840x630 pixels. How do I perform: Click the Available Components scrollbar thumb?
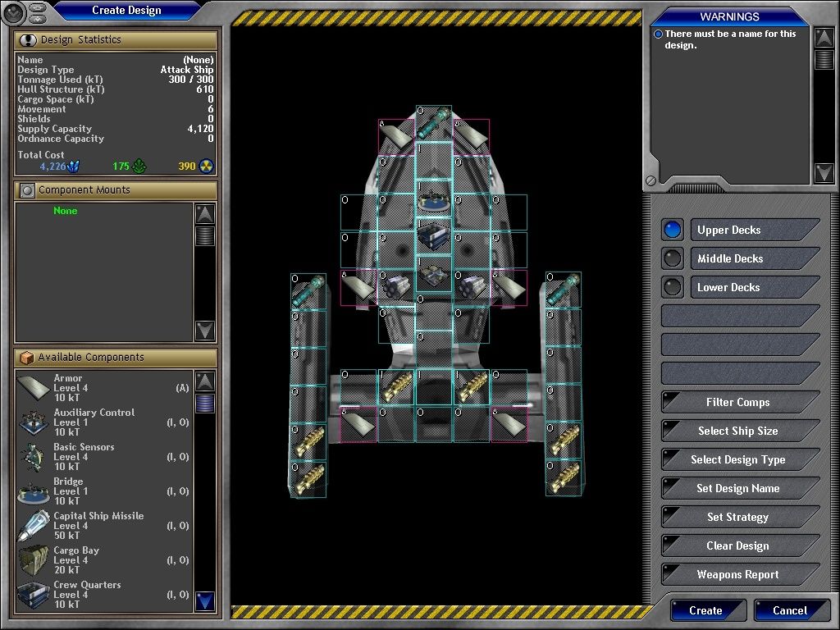tap(205, 404)
